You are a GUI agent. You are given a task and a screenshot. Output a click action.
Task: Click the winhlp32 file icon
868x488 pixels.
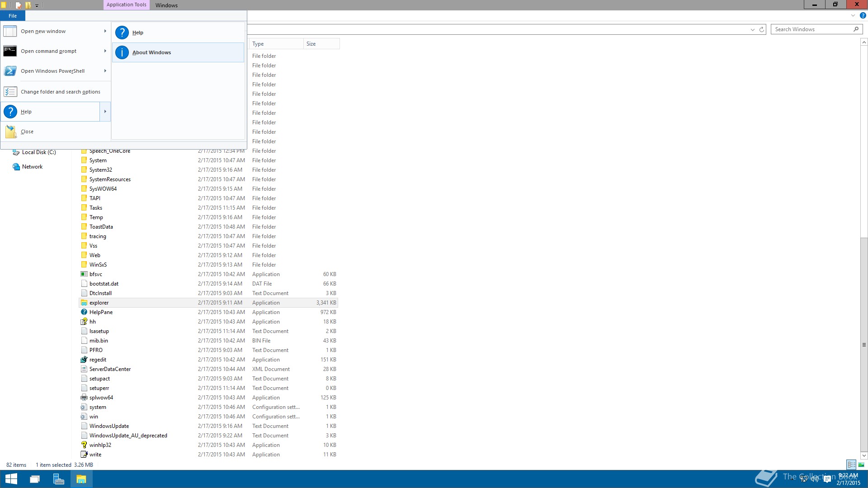pos(84,445)
